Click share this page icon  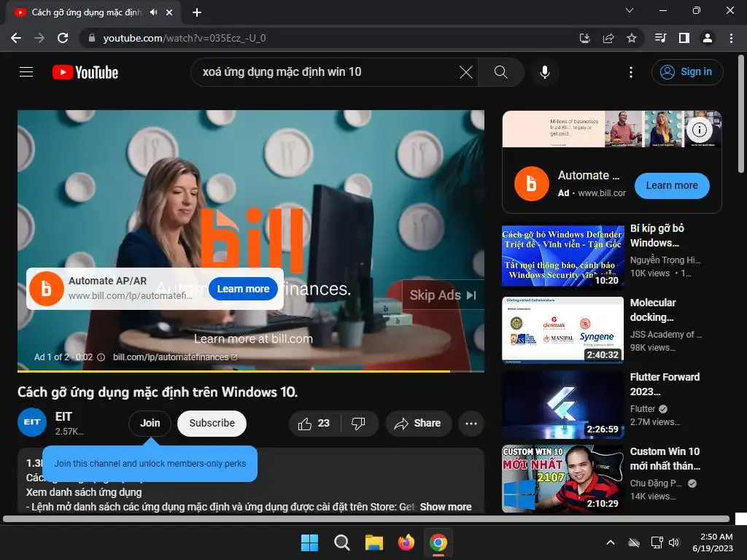608,38
